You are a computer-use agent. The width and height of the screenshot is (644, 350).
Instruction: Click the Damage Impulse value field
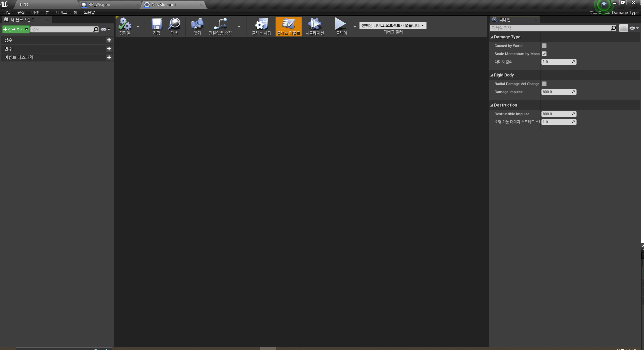coord(559,92)
